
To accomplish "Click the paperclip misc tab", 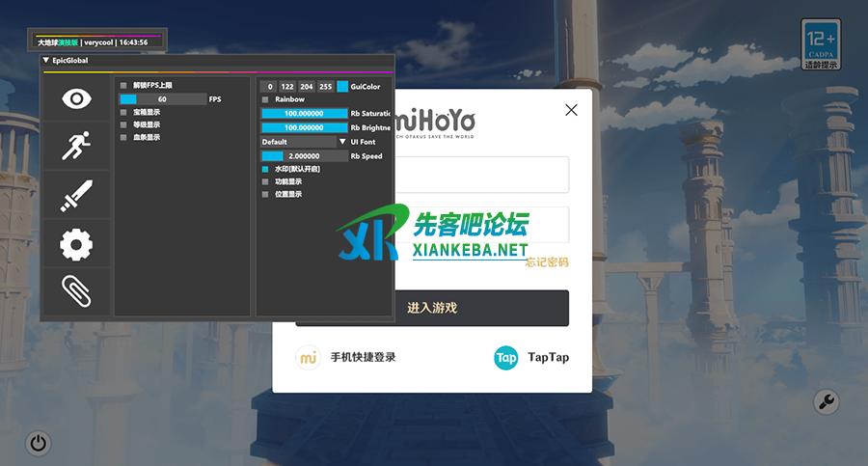I will [x=76, y=290].
